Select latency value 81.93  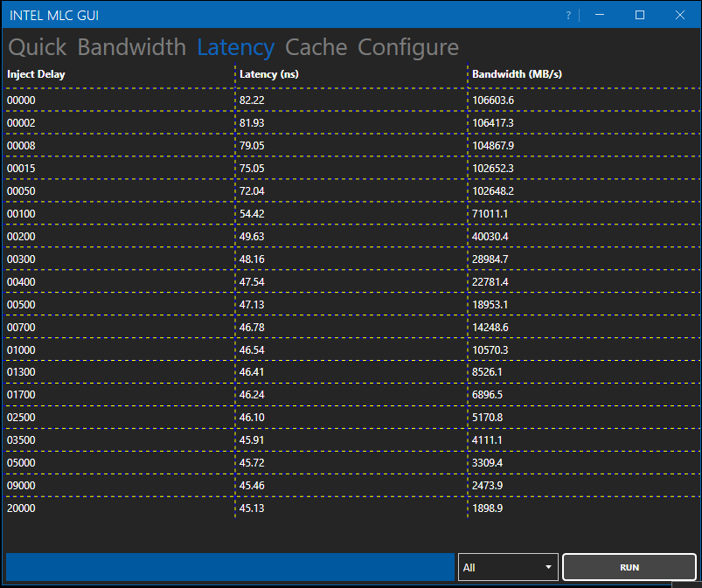pos(252,123)
